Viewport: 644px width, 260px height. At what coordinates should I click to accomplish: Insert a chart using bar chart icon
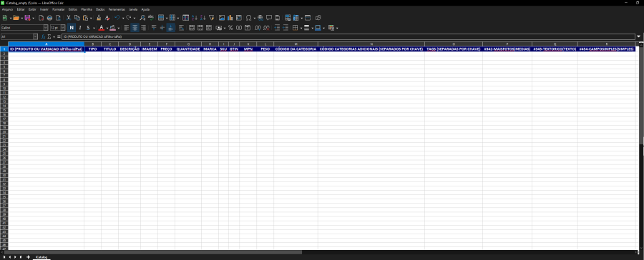coord(230,18)
